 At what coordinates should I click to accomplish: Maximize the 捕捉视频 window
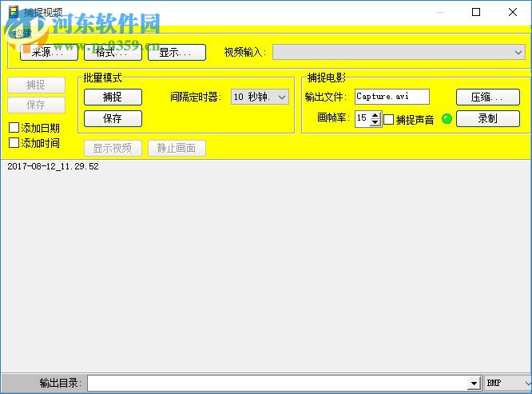pos(476,12)
